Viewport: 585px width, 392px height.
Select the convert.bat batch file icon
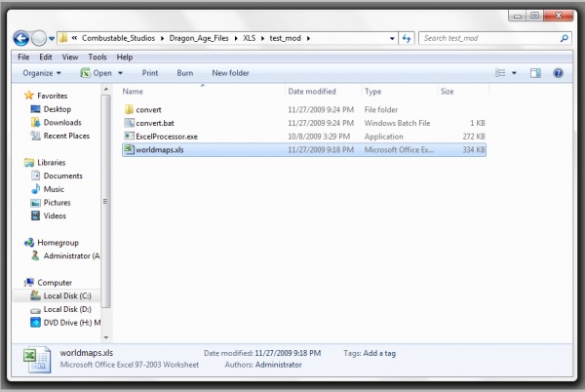(x=129, y=123)
